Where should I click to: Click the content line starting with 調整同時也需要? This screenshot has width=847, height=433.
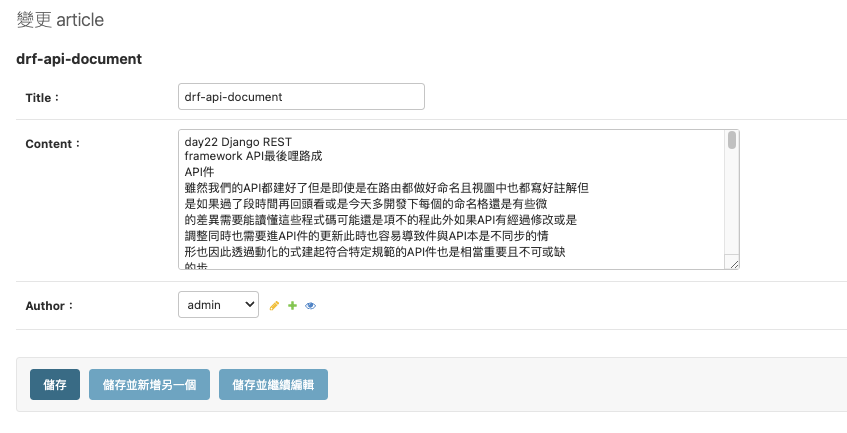(x=367, y=236)
